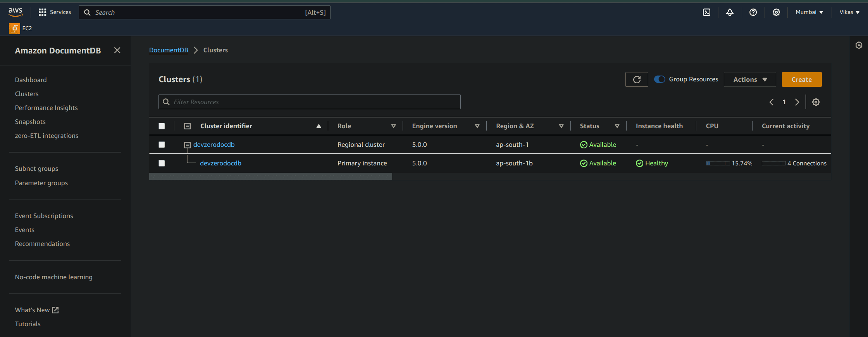The height and width of the screenshot is (337, 868).
Task: Close the Amazon DocumentDB side panel
Action: point(117,50)
